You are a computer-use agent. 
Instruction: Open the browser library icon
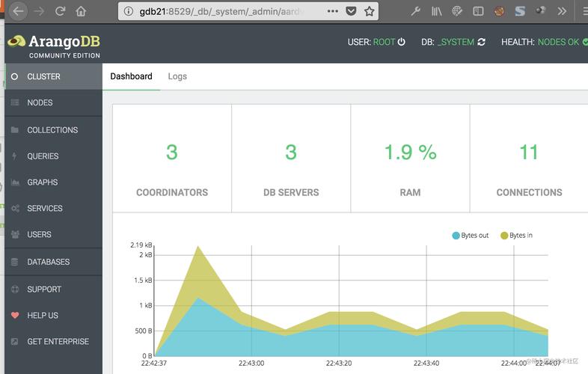[x=436, y=11]
